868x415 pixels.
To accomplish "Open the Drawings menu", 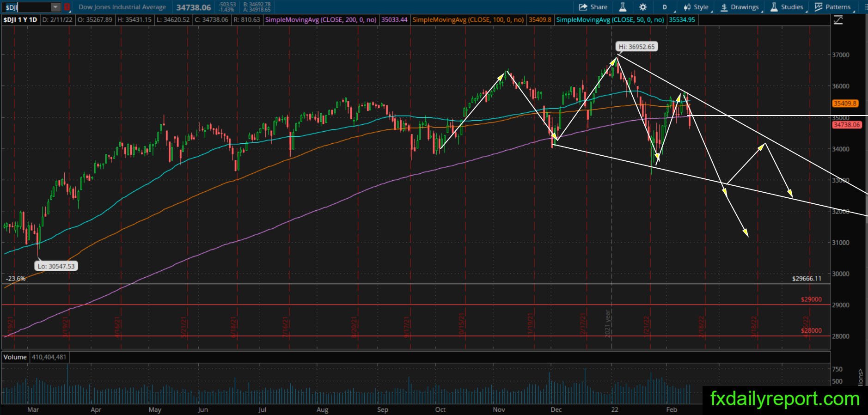I will coord(740,7).
